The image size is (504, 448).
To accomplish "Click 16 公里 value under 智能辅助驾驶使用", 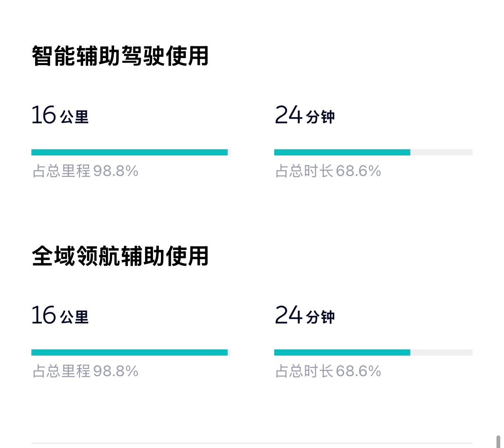I will pyautogui.click(x=60, y=115).
